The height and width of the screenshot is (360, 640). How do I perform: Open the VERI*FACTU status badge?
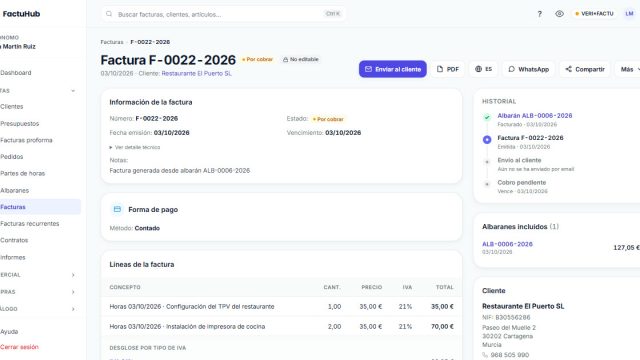point(594,14)
